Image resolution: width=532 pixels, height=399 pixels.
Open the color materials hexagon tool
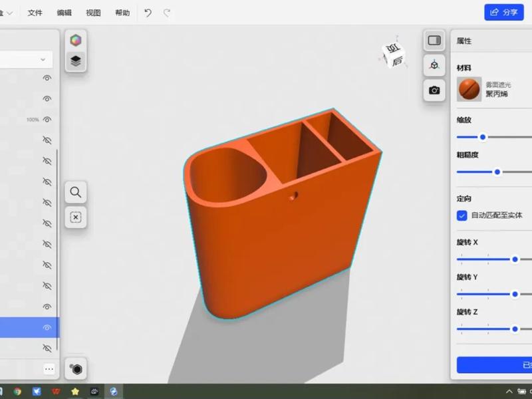pyautogui.click(x=76, y=41)
